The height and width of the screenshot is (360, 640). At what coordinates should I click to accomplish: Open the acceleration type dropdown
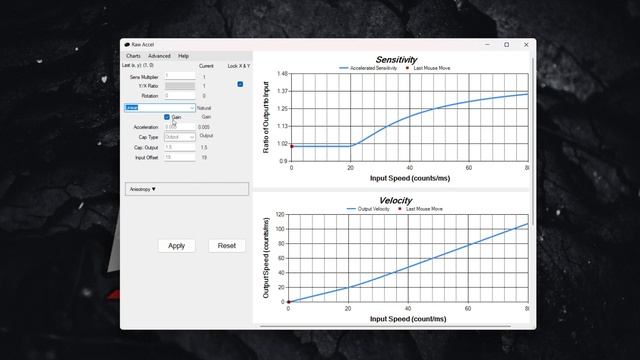pyautogui.click(x=160, y=108)
